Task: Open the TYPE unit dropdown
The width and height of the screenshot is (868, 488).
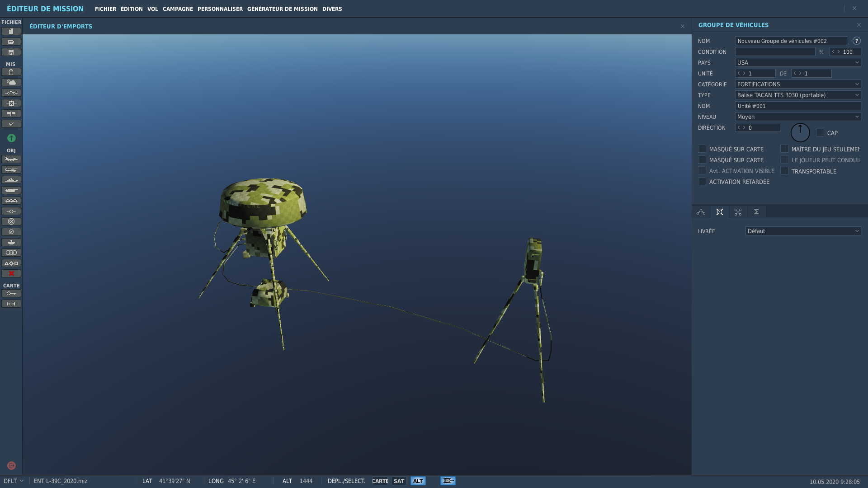Action: coord(798,95)
